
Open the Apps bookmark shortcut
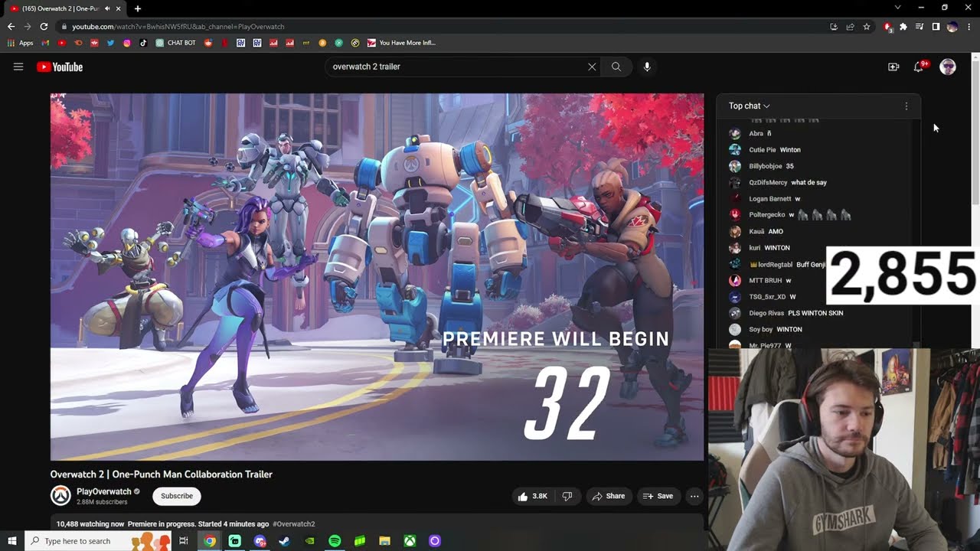[x=20, y=43]
